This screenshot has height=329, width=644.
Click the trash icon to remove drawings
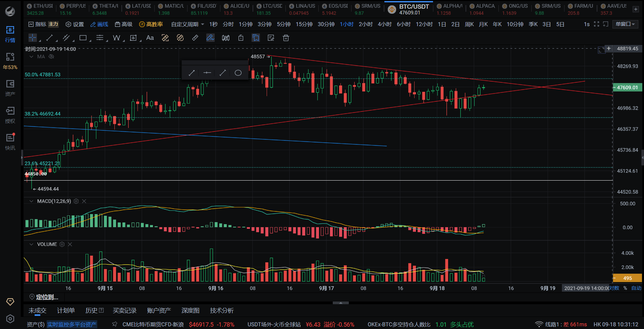pos(286,38)
